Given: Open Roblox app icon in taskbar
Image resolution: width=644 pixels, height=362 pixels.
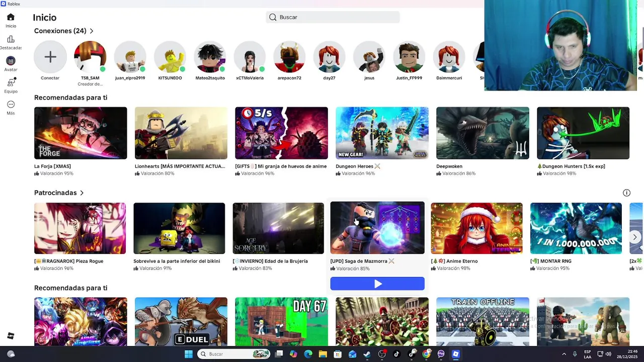Looking at the screenshot, I should (455, 354).
